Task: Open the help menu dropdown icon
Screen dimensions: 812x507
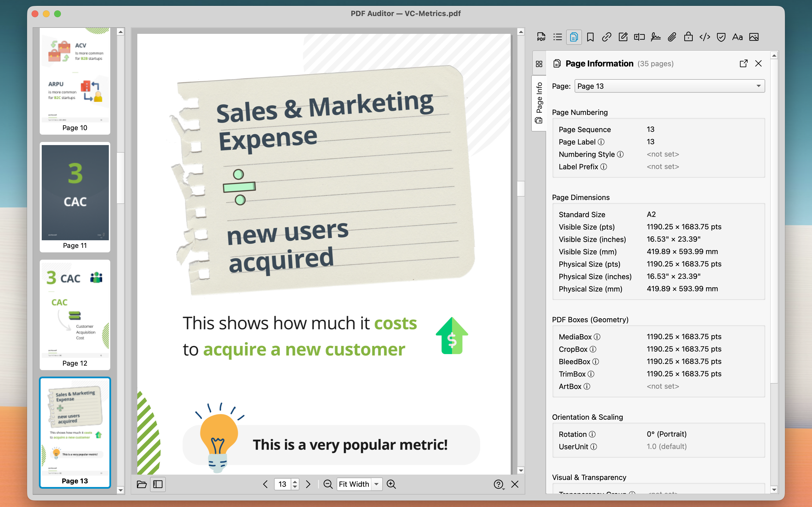Action: [x=499, y=484]
